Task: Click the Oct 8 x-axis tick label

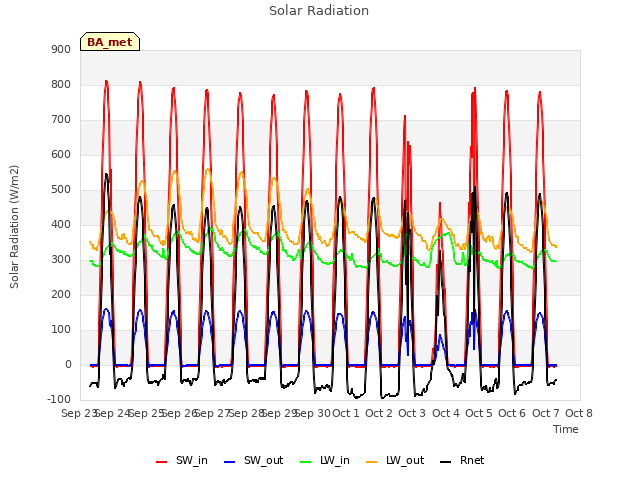Action: [x=579, y=413]
